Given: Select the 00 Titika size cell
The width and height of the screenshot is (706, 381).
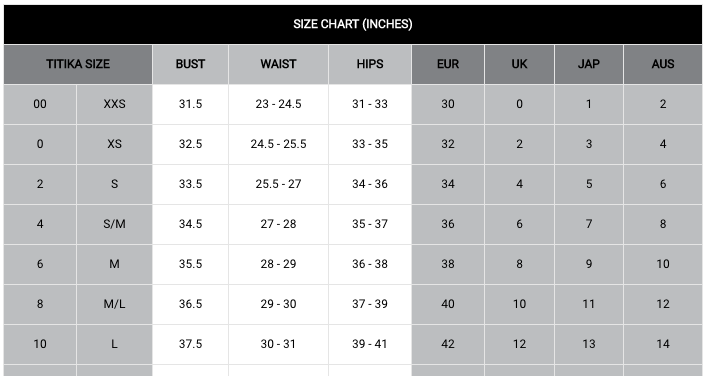Looking at the screenshot, I should point(40,104).
